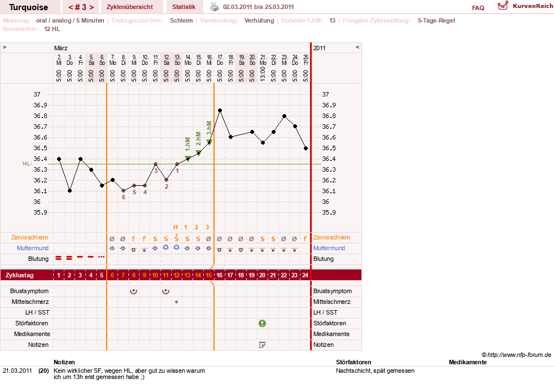
Task: Click the 'oral / analog / 5 Minuten' value
Action: coord(70,20)
